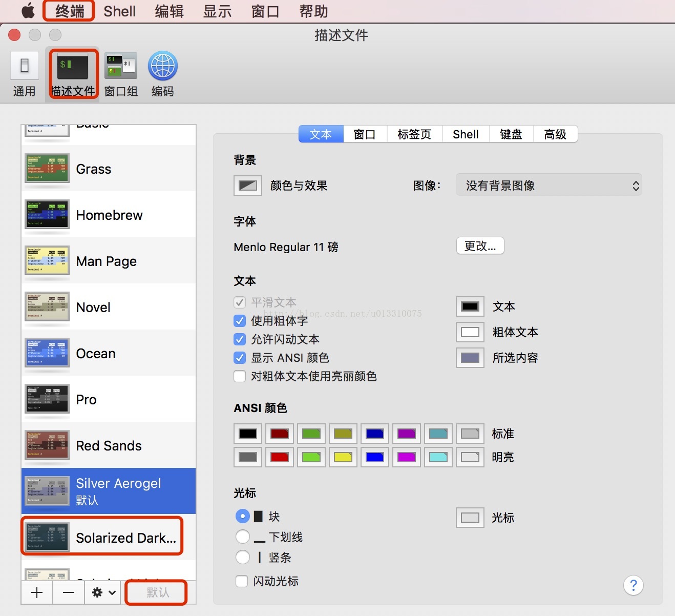Open the 窗口 menu in menu bar
Image resolution: width=675 pixels, height=616 pixels.
265,11
